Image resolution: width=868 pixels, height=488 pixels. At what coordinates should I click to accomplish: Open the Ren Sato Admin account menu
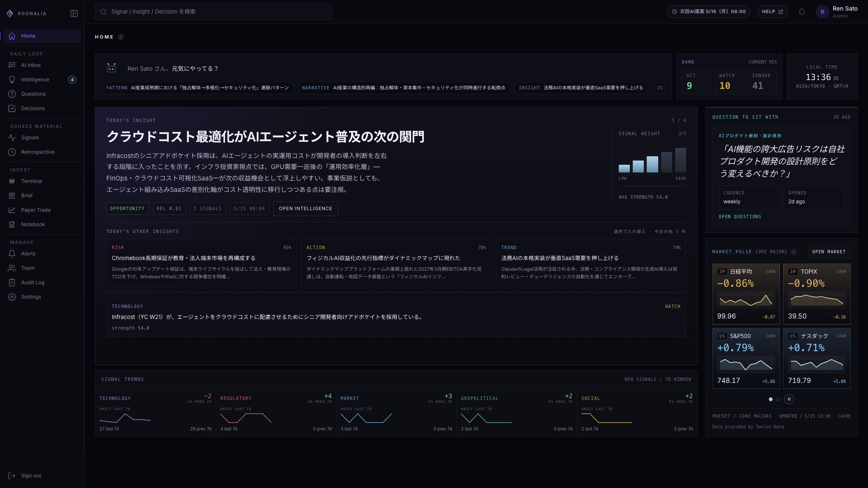tap(837, 12)
